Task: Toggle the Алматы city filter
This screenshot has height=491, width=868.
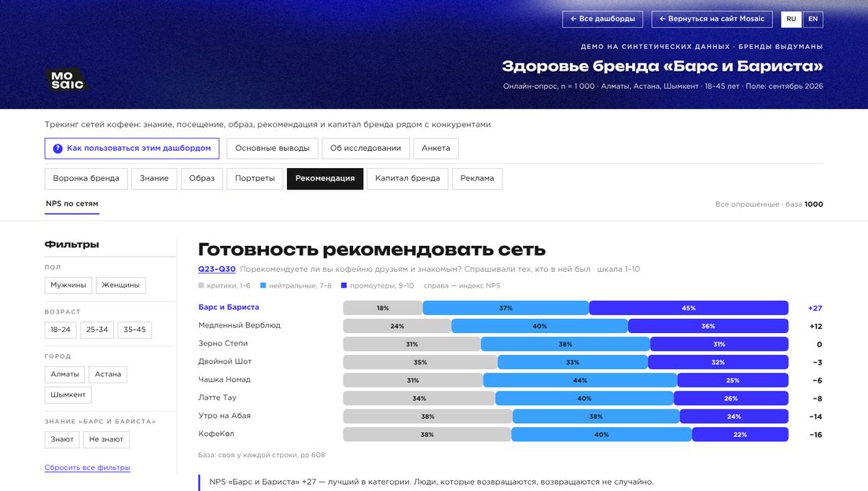Action: tap(64, 374)
